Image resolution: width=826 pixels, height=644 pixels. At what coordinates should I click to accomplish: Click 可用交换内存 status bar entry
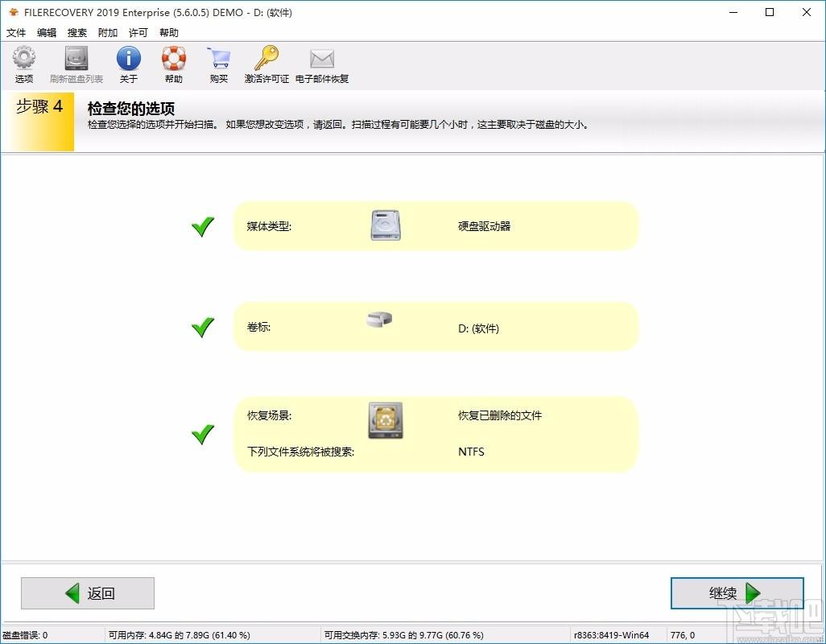tap(403, 635)
